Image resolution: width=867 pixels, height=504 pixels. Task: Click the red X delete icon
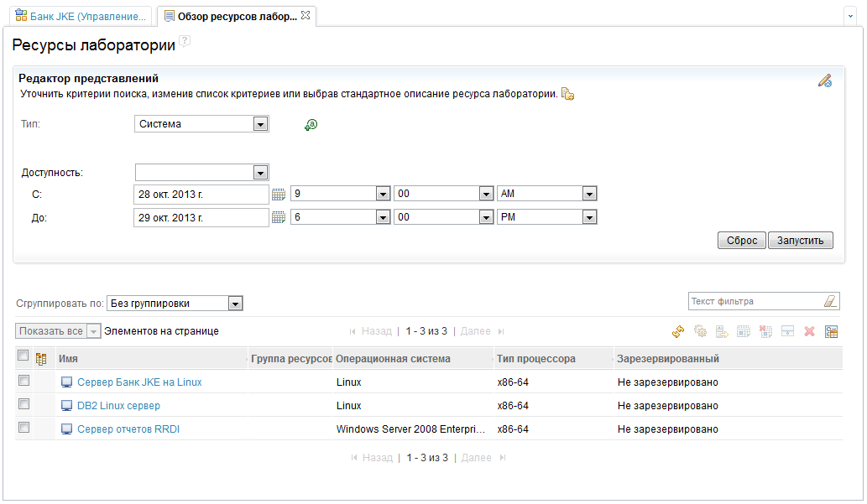[x=809, y=332]
